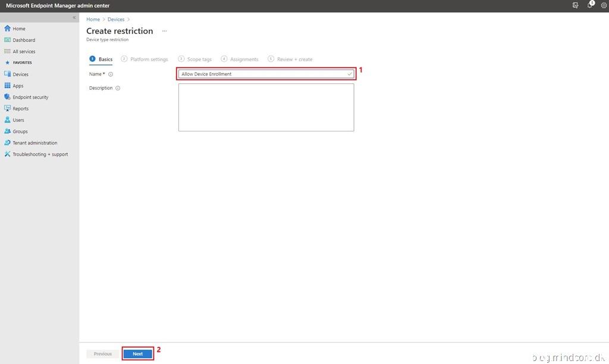
Task: Collapse the left navigation sidebar
Action: click(74, 18)
